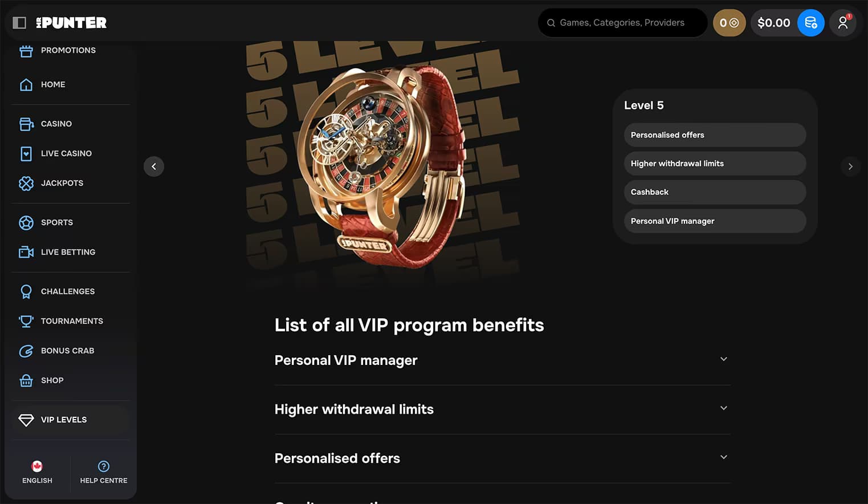Toggle the sidebar collapse icon
Image resolution: width=868 pixels, height=504 pixels.
coord(19,23)
